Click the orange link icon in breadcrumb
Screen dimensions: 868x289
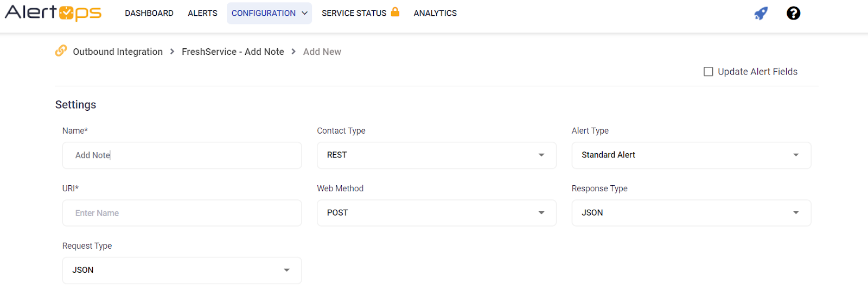pos(61,51)
